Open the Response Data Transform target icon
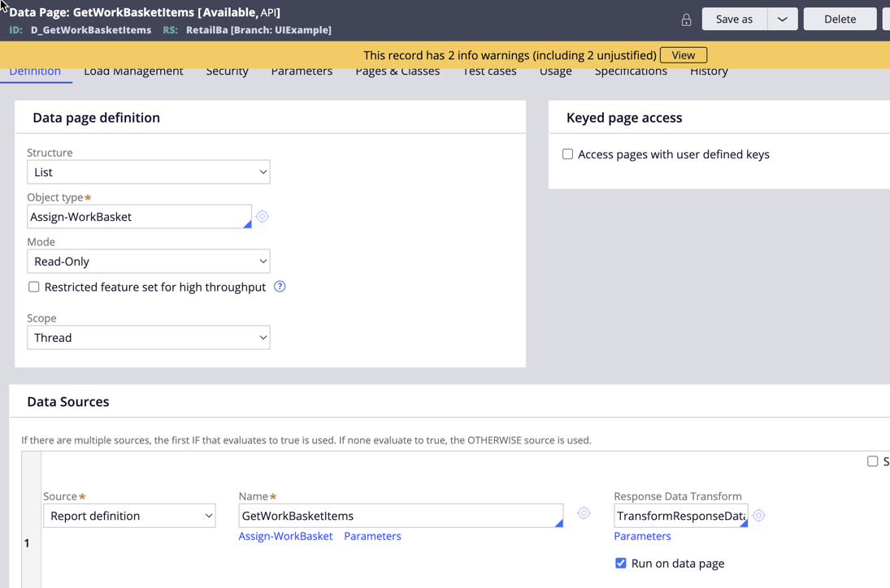The width and height of the screenshot is (890, 588). click(x=758, y=516)
